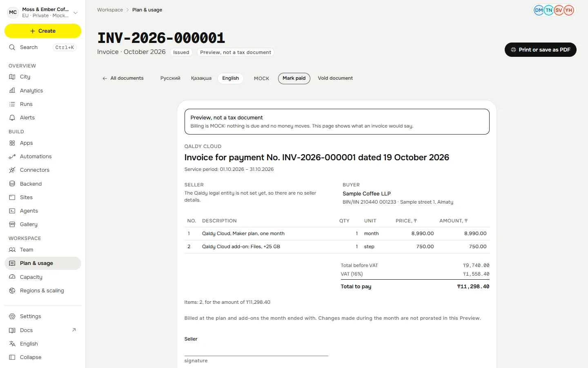Expand the Moss & Ember workspace switcher
588x368 pixels.
click(x=43, y=12)
